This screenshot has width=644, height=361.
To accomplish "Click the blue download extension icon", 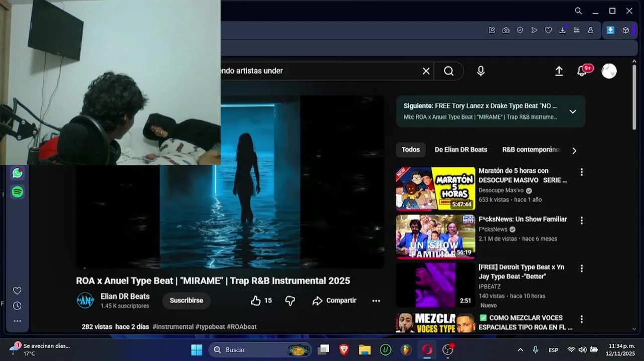I will click(610, 30).
